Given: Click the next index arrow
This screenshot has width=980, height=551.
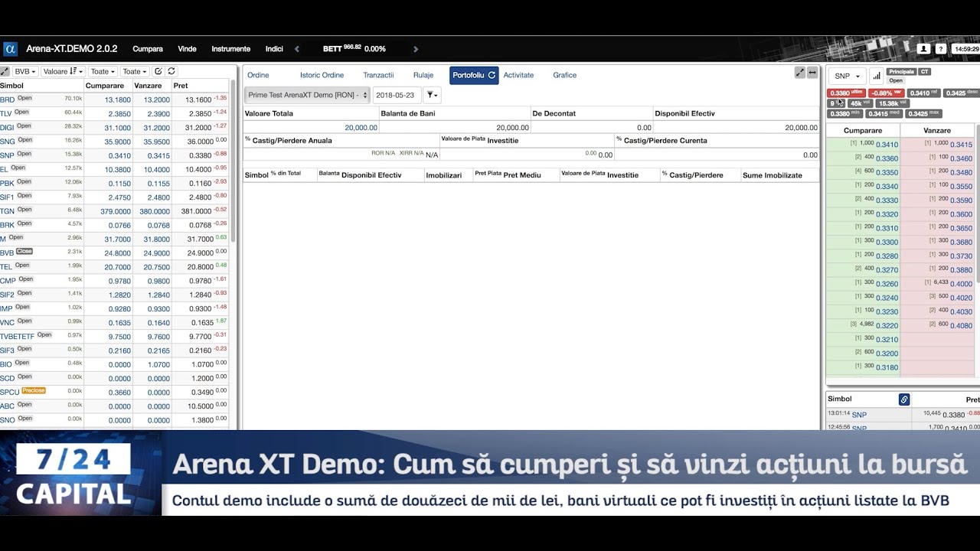Looking at the screenshot, I should (416, 49).
